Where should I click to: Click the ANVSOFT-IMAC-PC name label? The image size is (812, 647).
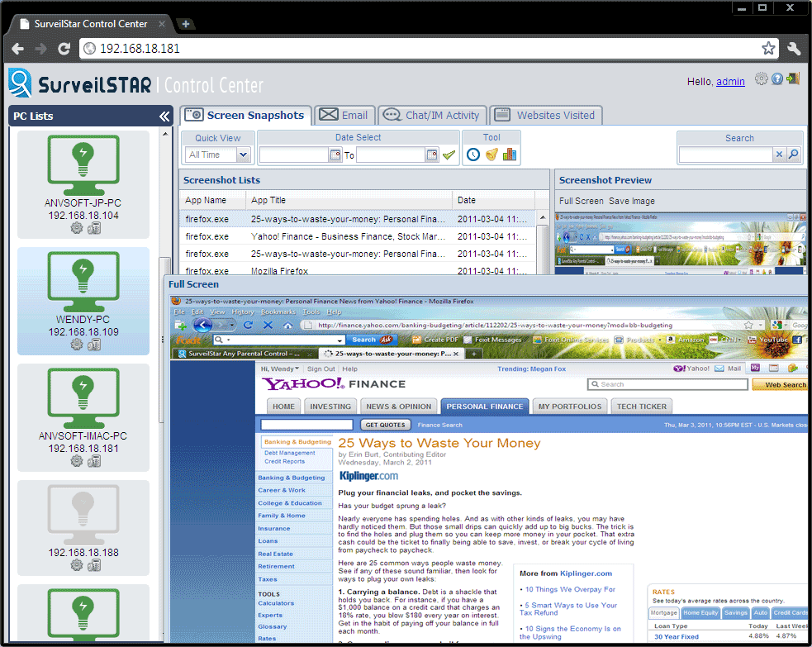pos(83,436)
